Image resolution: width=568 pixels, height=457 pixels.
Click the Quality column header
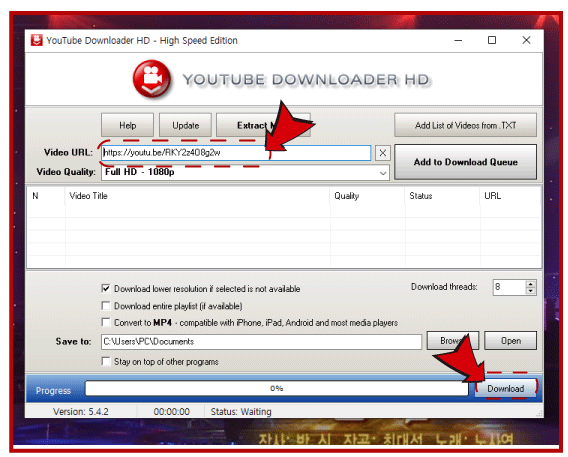pos(367,196)
